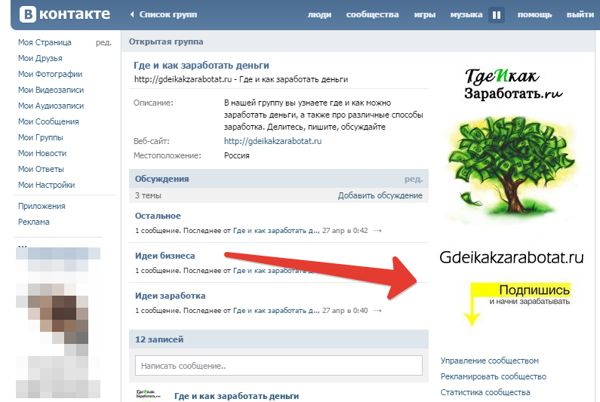Open the люди menu in header
This screenshot has width=600, height=402.
click(x=320, y=15)
